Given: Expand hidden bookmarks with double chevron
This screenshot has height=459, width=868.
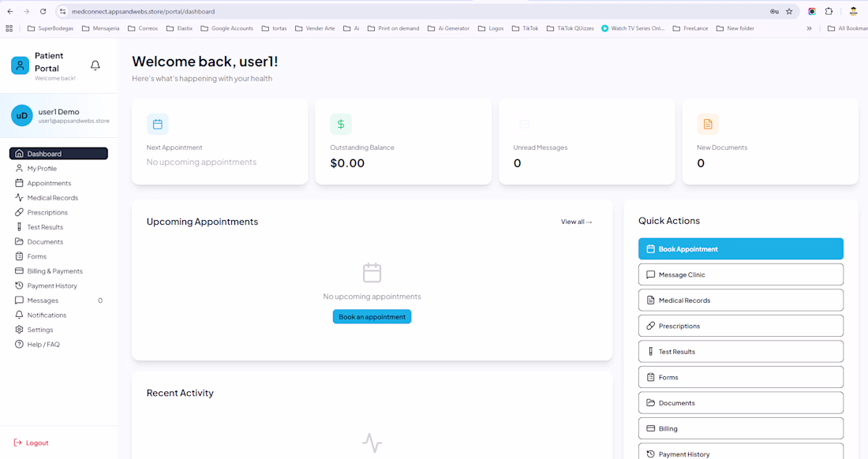Looking at the screenshot, I should coord(810,28).
